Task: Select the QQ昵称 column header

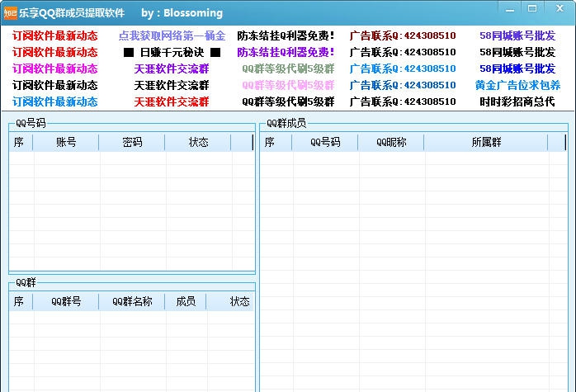Action: (x=391, y=142)
